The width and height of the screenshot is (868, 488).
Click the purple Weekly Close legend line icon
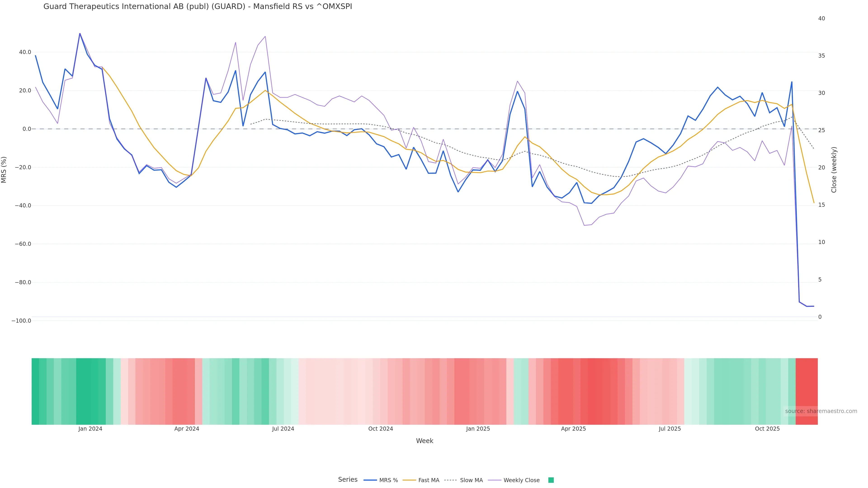click(494, 480)
